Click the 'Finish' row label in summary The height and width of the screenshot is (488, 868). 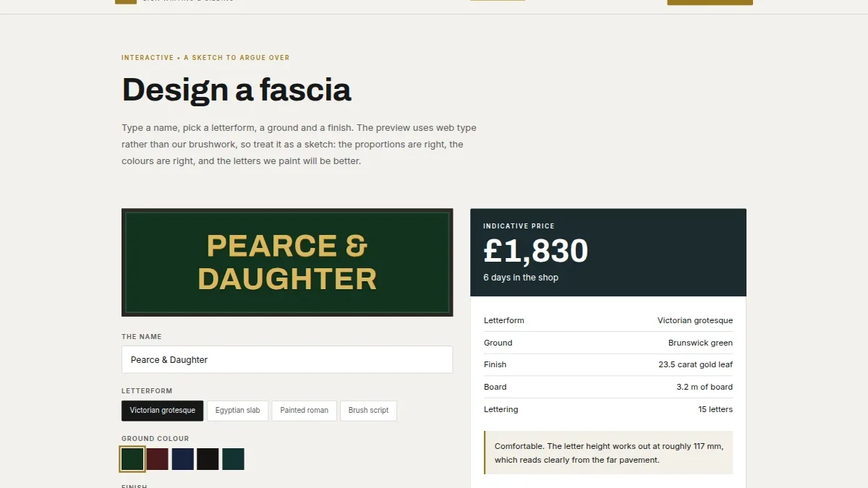pos(495,364)
